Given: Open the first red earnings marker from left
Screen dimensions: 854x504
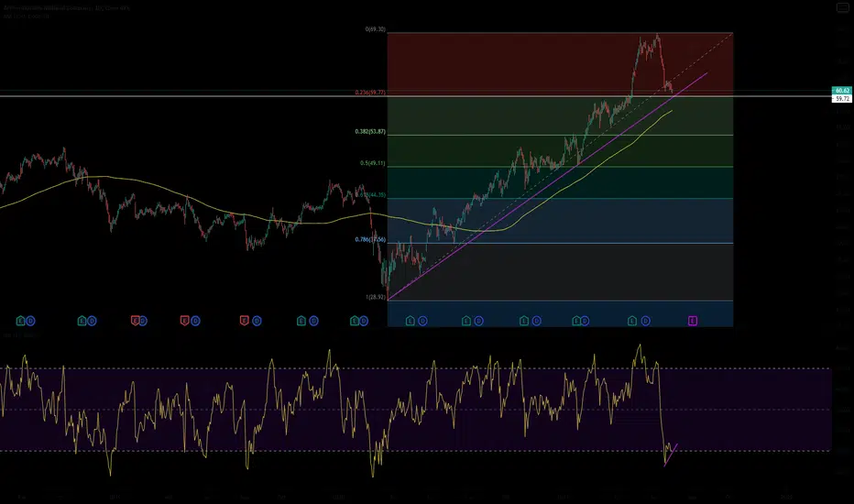Looking at the screenshot, I should 135,321.
